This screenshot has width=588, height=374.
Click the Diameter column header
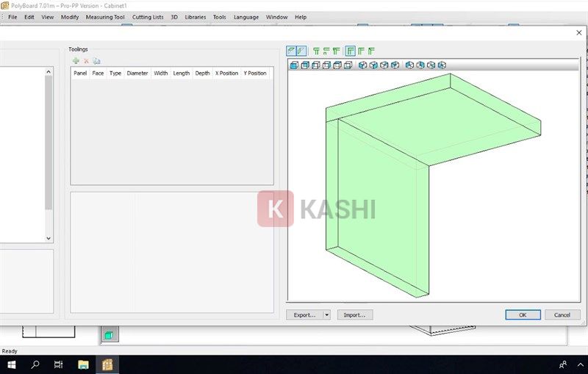point(137,73)
